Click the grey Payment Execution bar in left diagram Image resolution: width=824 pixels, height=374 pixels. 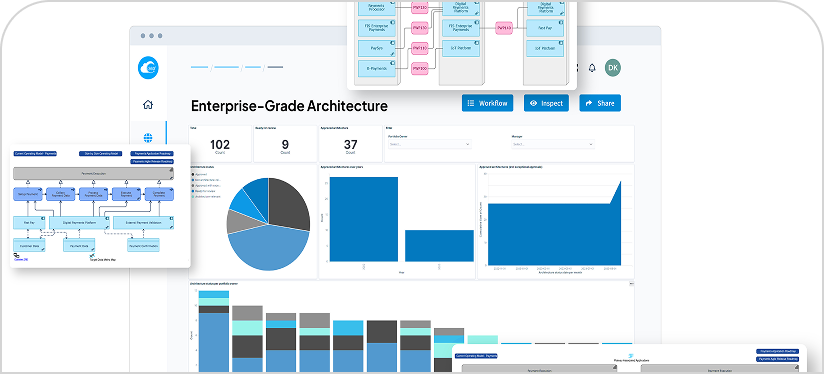pyautogui.click(x=94, y=173)
